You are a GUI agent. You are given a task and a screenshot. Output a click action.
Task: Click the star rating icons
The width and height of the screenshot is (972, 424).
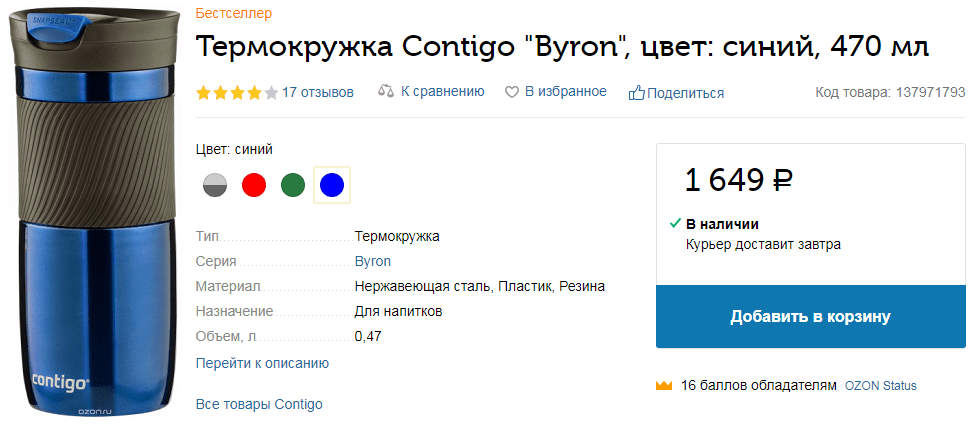(x=237, y=93)
